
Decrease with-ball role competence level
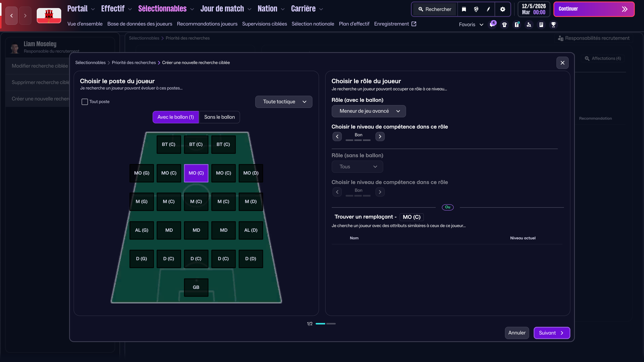337,136
